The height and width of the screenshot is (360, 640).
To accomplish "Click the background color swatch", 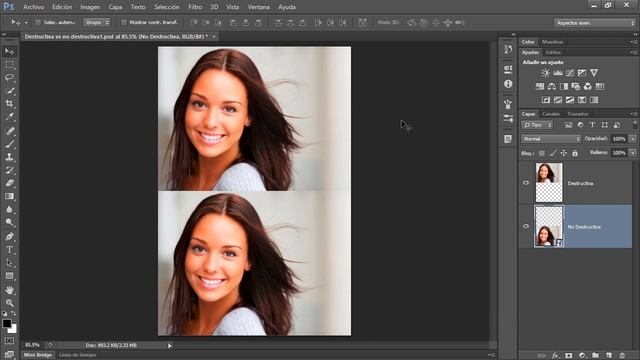I will tap(13, 329).
